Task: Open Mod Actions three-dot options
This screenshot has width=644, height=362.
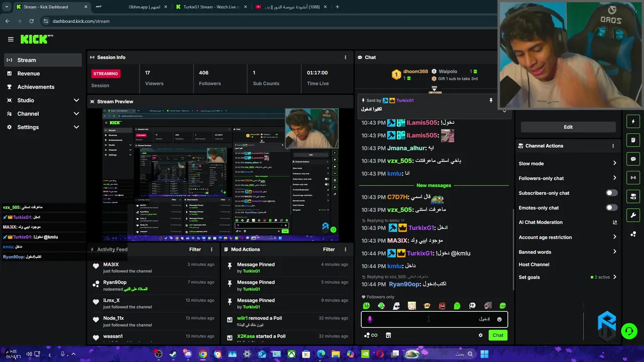Action: pos(345,249)
